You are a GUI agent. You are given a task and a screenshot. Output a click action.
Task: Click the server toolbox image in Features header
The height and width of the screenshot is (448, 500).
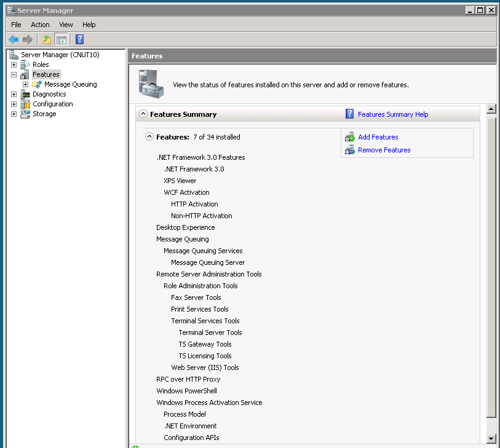click(x=151, y=84)
